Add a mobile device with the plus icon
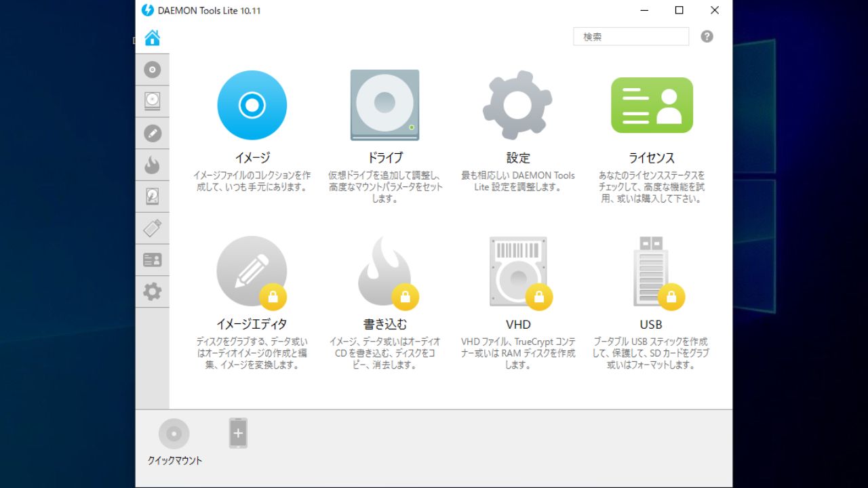This screenshot has height=488, width=868. click(x=238, y=433)
